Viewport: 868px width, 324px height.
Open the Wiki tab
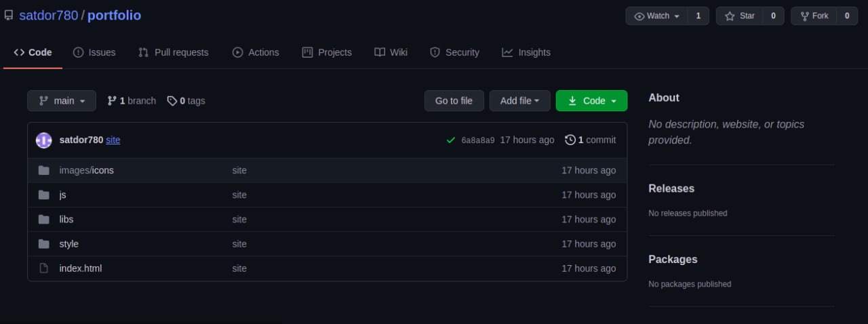tap(391, 52)
